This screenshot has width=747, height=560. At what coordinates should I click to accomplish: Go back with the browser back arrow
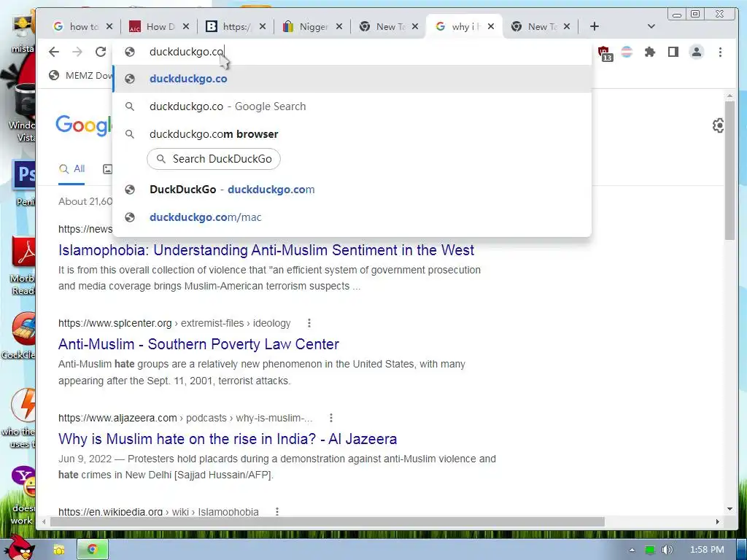54,52
